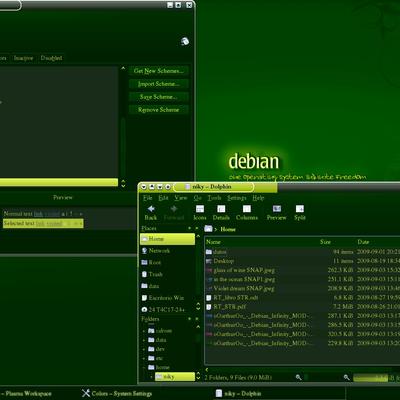
Task: Click Save Scheme button
Action: click(159, 97)
